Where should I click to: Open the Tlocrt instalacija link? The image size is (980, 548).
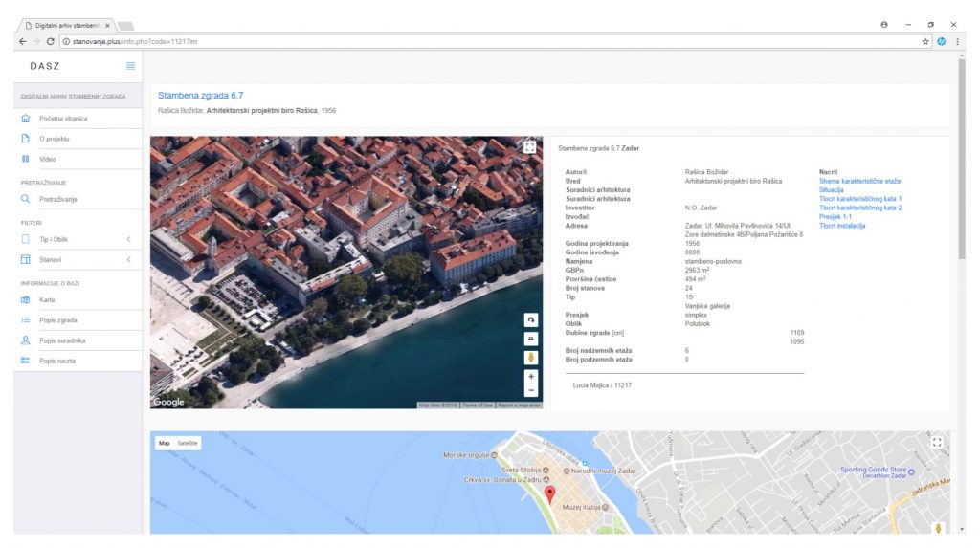(842, 226)
